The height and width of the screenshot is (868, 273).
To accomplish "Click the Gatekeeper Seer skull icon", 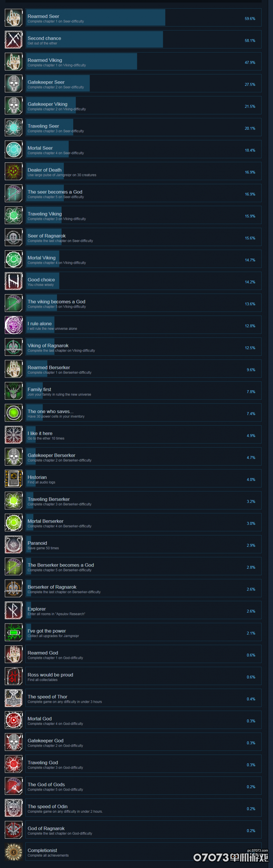I will point(14,84).
